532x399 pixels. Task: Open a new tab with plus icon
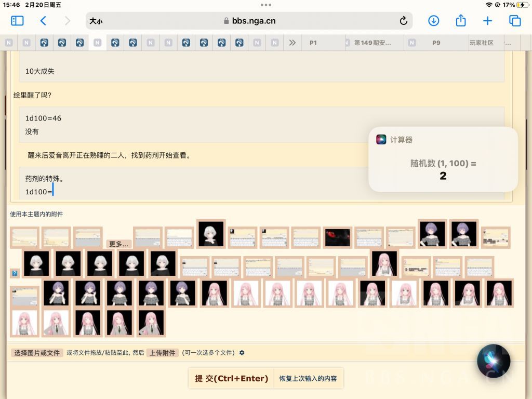pos(487,21)
